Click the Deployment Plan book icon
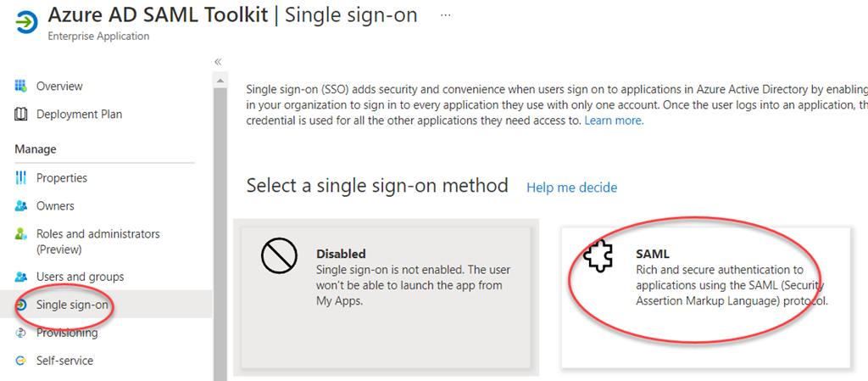 tap(21, 115)
